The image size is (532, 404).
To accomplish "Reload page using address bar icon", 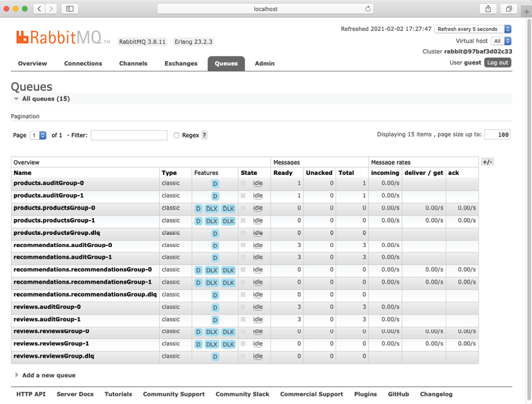I will click(x=368, y=9).
